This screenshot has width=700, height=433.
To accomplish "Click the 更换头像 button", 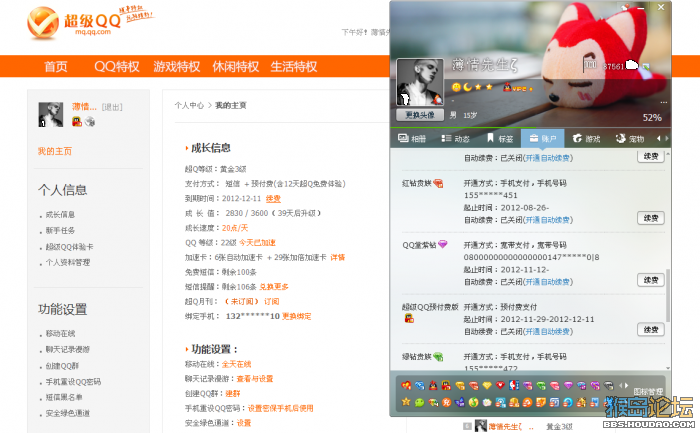I will [420, 115].
